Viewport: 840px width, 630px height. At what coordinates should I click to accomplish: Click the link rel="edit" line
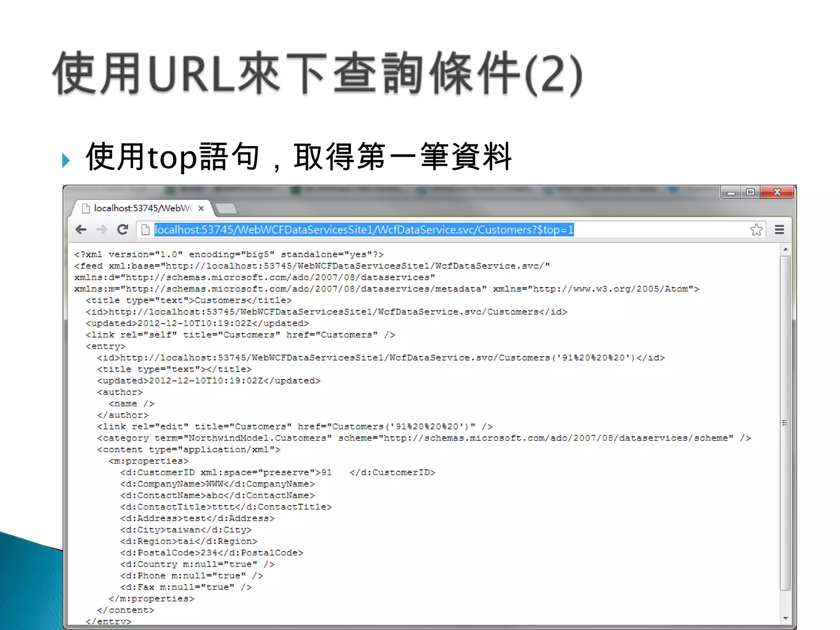pos(295,427)
